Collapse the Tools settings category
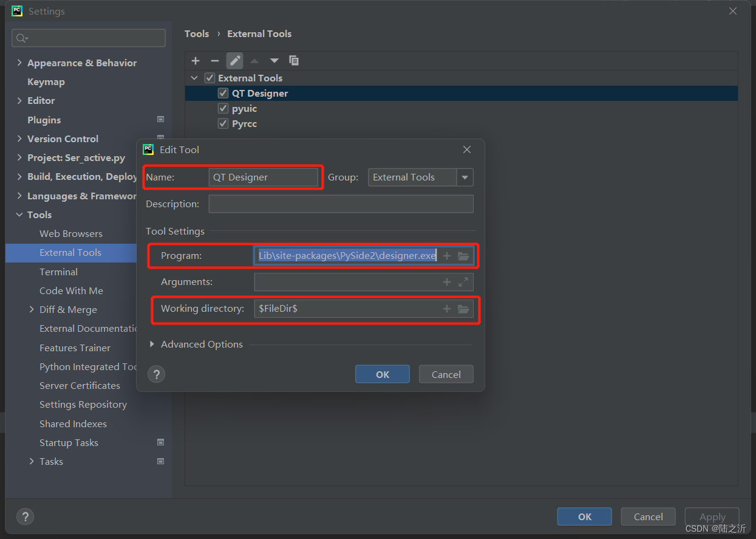The image size is (756, 539). (x=19, y=215)
